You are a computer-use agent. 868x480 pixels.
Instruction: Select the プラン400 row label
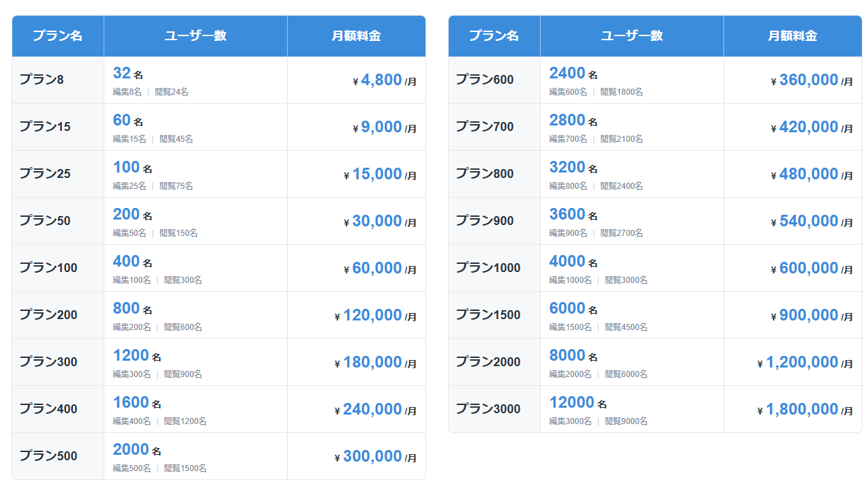[x=48, y=409]
